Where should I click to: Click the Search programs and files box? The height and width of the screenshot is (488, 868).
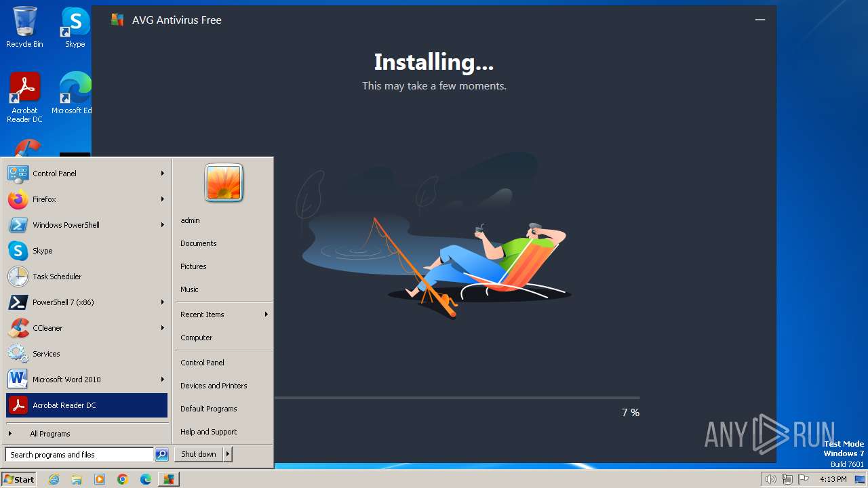point(79,455)
